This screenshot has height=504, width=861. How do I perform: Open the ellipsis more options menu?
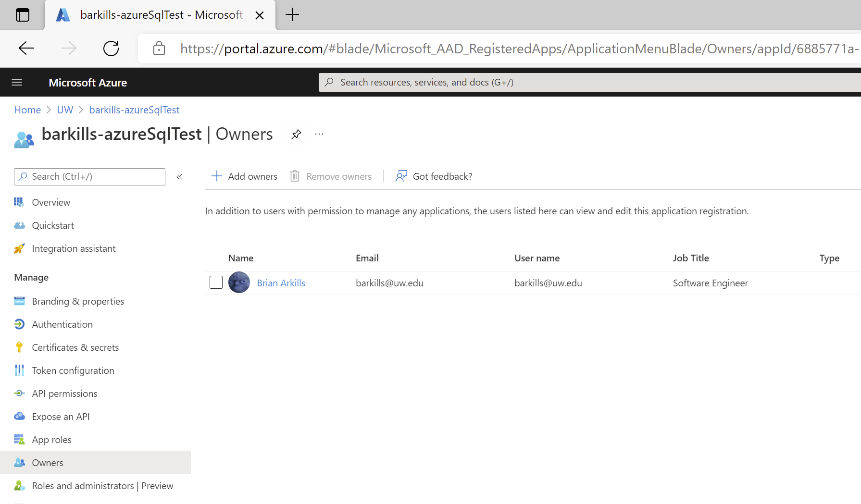(319, 135)
